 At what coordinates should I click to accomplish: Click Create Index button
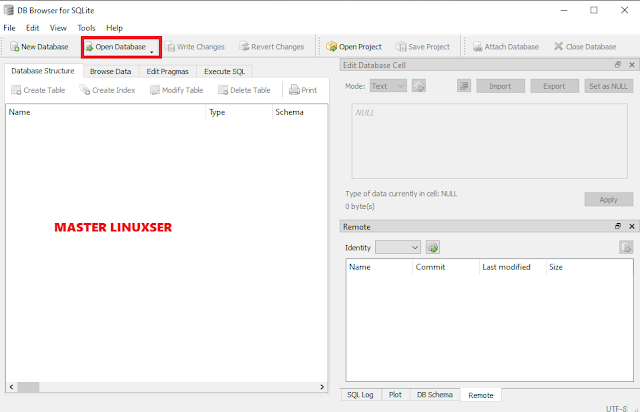tap(107, 90)
